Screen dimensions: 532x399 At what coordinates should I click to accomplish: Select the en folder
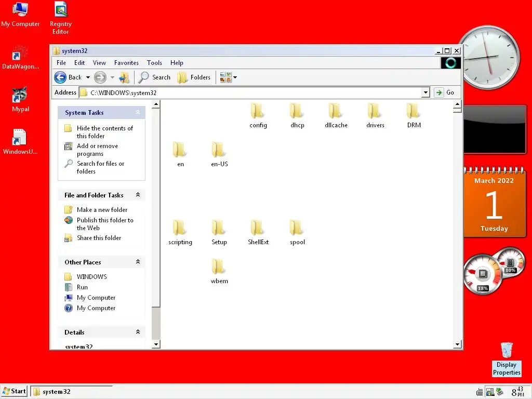tap(180, 154)
